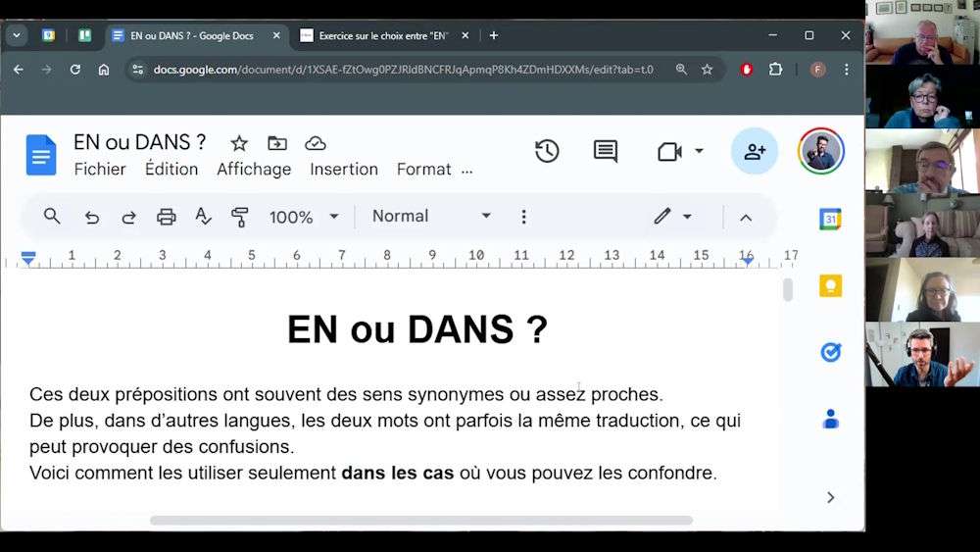Star the EN ou DANS document
This screenshot has width=980, height=552.
click(x=239, y=143)
